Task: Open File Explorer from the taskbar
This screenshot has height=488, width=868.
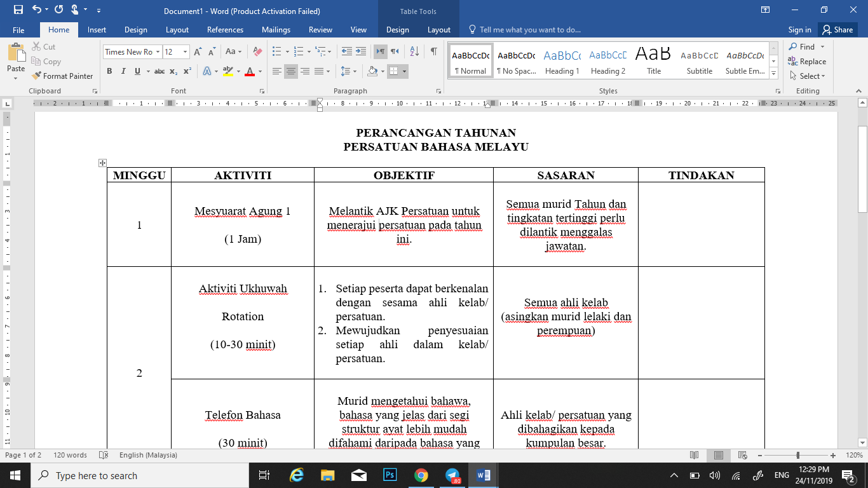Action: [327, 475]
